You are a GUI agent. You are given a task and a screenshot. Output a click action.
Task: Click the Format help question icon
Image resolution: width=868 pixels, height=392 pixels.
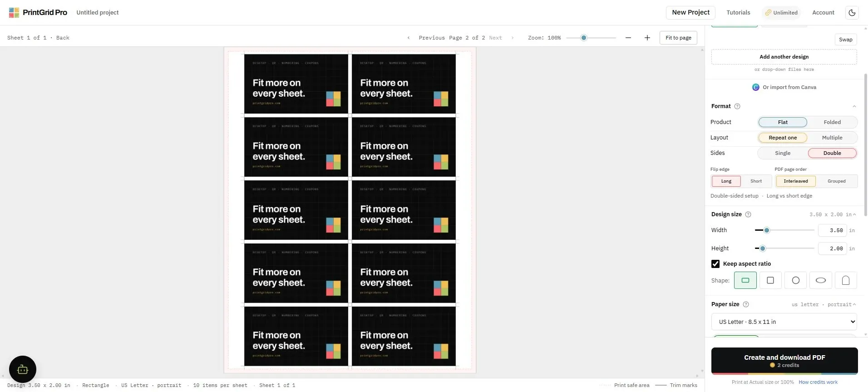pos(737,106)
